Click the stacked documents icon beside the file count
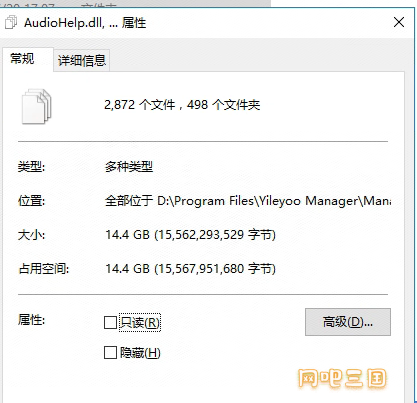 pyautogui.click(x=37, y=106)
